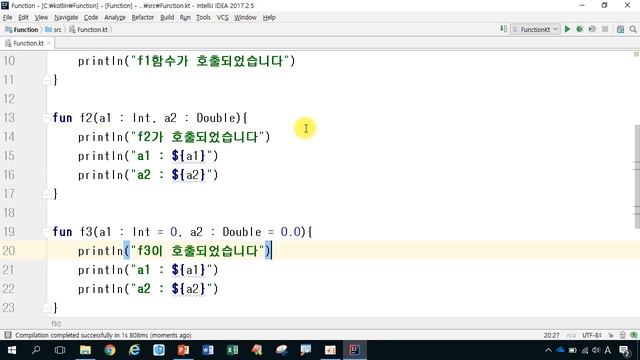Select the Function.kt breadcrumb in navigation bar
The height and width of the screenshot is (360, 640).
[x=89, y=30]
